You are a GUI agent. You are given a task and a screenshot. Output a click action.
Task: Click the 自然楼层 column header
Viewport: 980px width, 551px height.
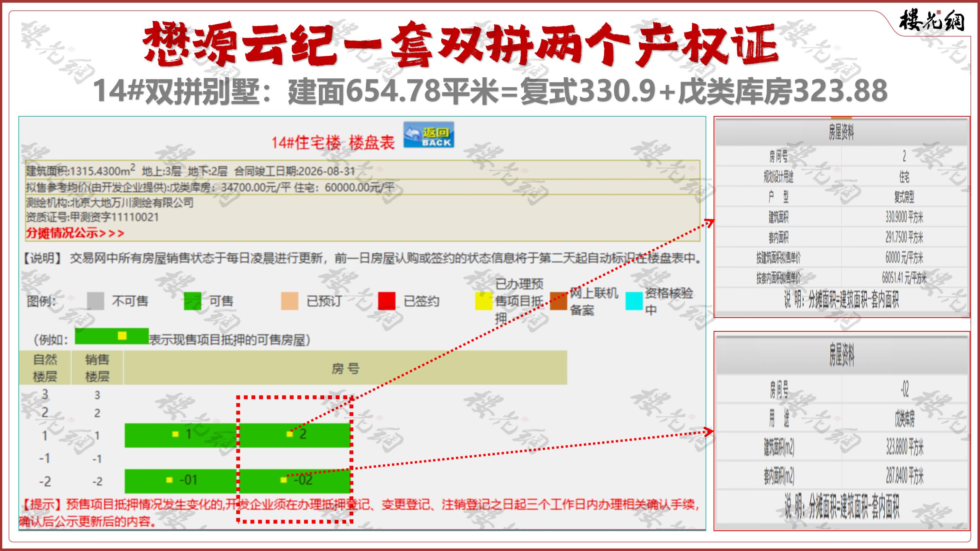(x=45, y=368)
